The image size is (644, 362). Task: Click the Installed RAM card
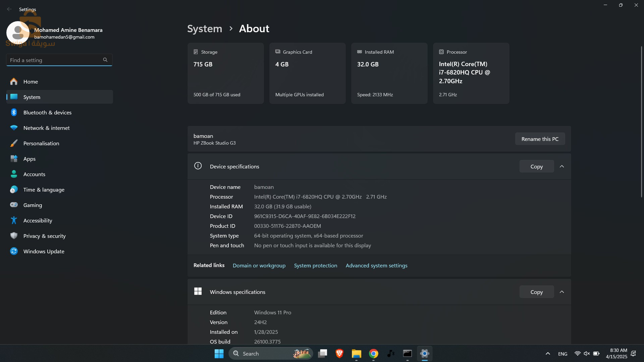point(389,73)
